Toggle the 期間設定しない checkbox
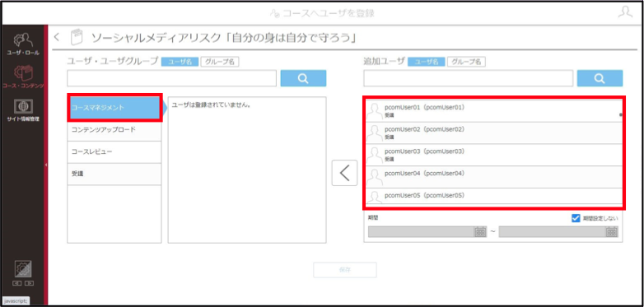 576,218
